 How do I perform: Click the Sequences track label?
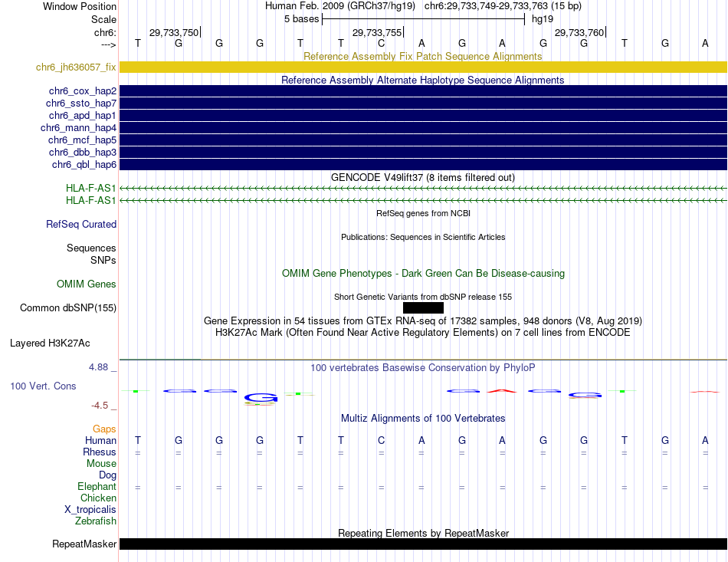[x=91, y=248]
